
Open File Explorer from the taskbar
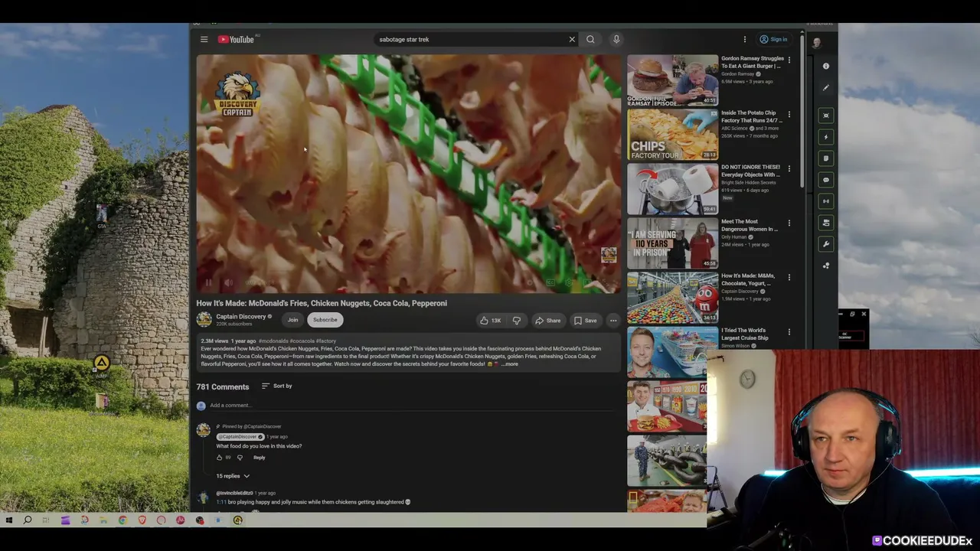pyautogui.click(x=103, y=520)
